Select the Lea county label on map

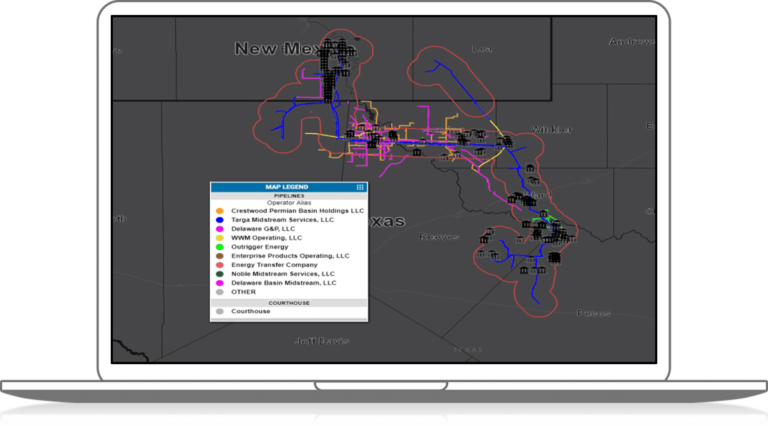point(482,48)
